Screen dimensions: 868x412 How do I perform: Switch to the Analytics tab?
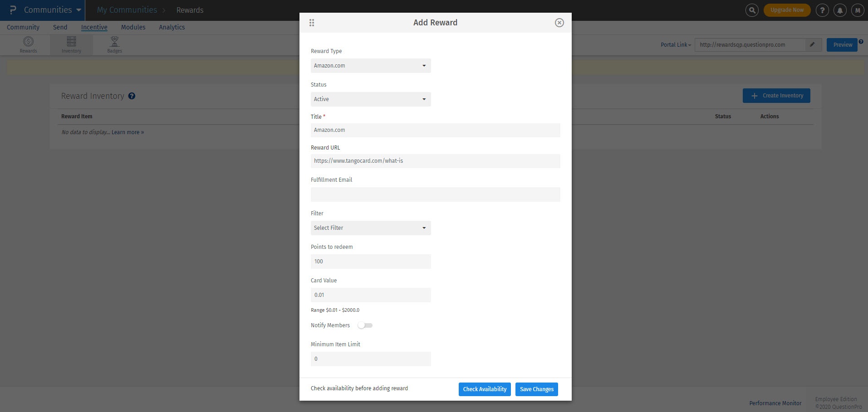pos(172,27)
